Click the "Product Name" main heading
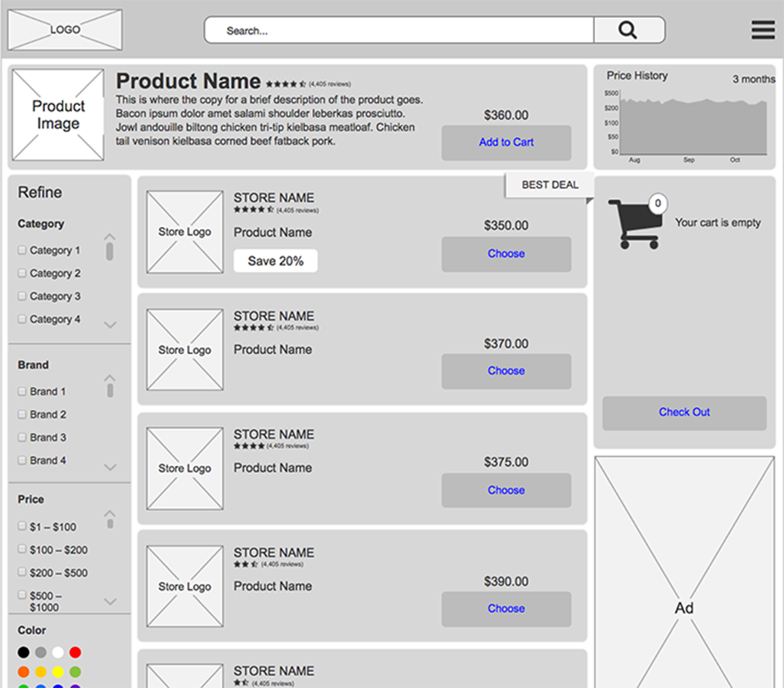Viewport: 784px width, 688px height. (188, 82)
